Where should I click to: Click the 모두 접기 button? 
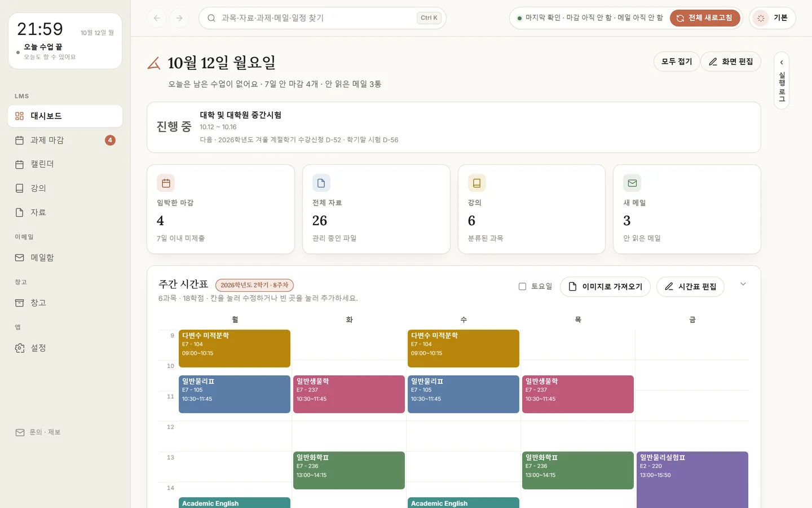pyautogui.click(x=677, y=62)
